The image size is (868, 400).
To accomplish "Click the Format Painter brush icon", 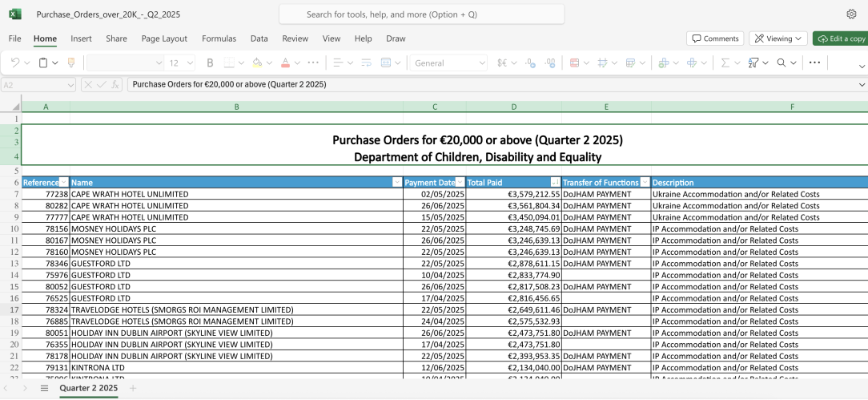I will click(x=71, y=63).
